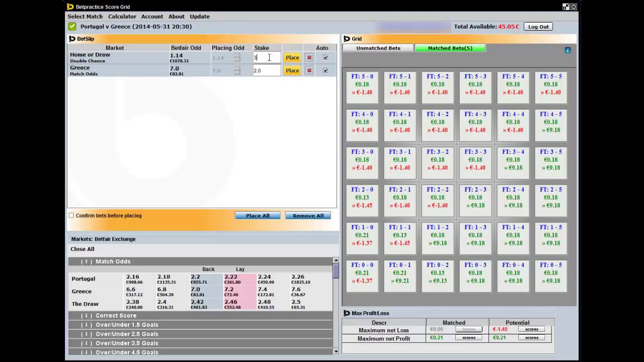The width and height of the screenshot is (644, 362).
Task: Select Portugal lay odds 2.22
Action: tap(239, 279)
